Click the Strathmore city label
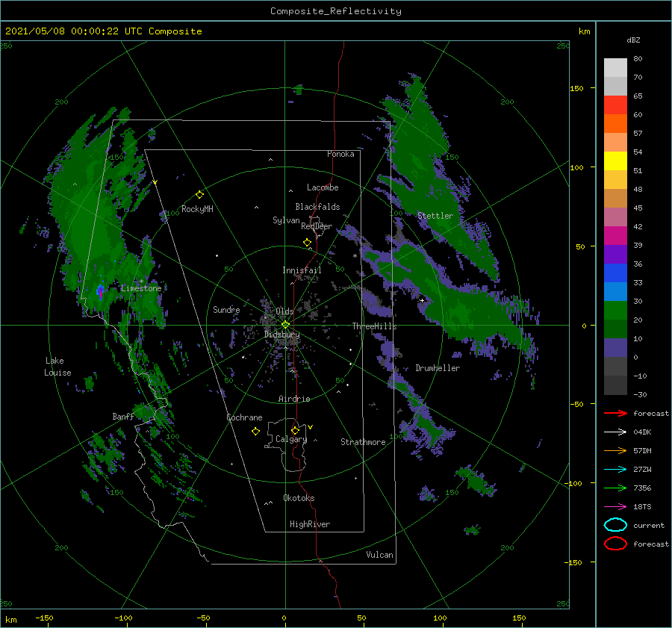The image size is (672, 628). [x=363, y=442]
